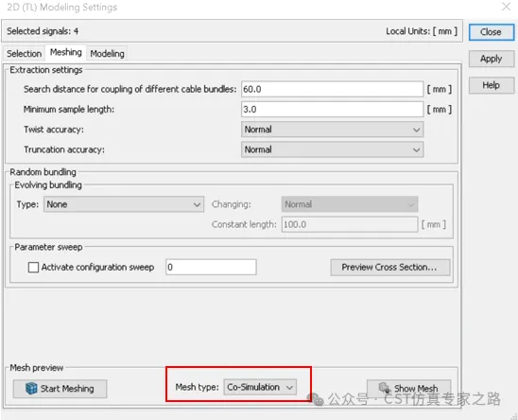The width and height of the screenshot is (518, 420).
Task: Select the Meshing tab
Action: point(66,52)
